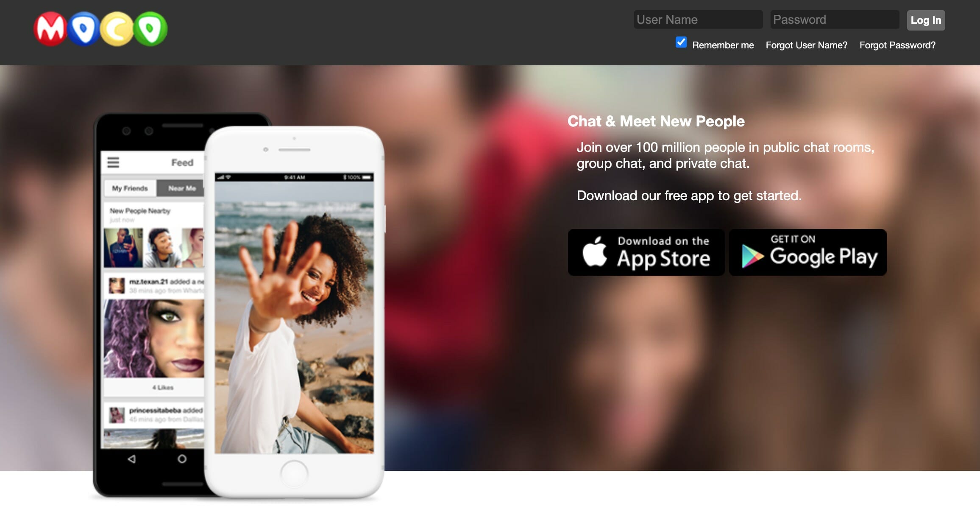The height and width of the screenshot is (520, 980).
Task: Click the green location pin icon
Action: pyautogui.click(x=158, y=22)
